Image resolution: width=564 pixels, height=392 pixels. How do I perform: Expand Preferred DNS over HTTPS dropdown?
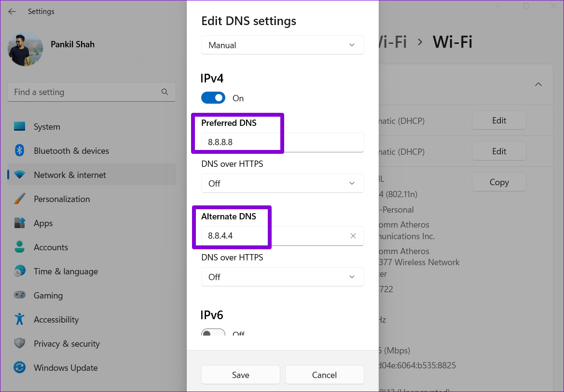282,184
